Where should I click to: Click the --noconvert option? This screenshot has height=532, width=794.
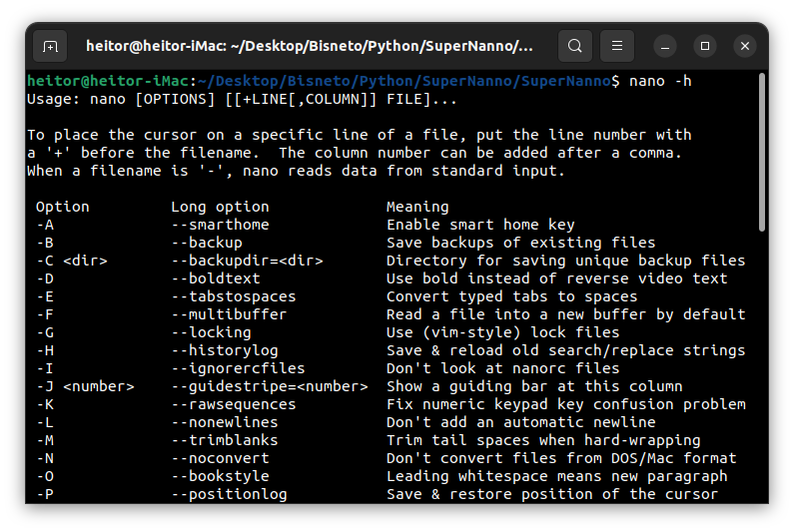220,458
